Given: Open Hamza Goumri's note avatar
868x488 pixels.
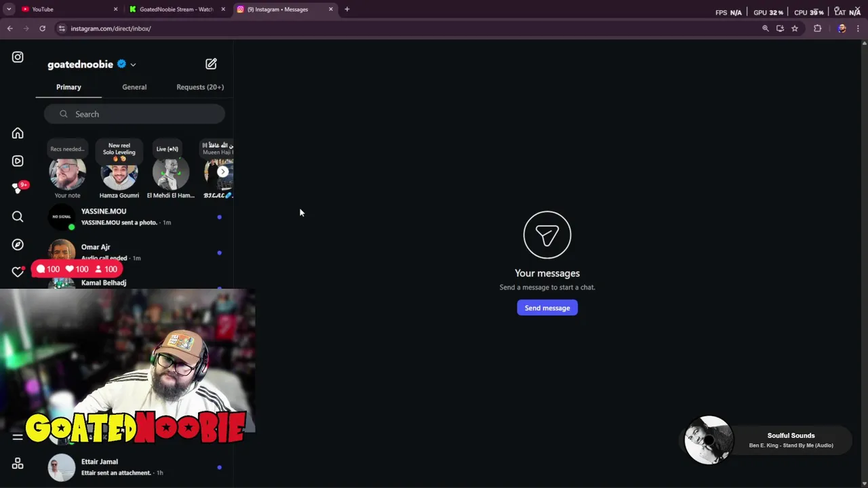Looking at the screenshot, I should (x=119, y=174).
